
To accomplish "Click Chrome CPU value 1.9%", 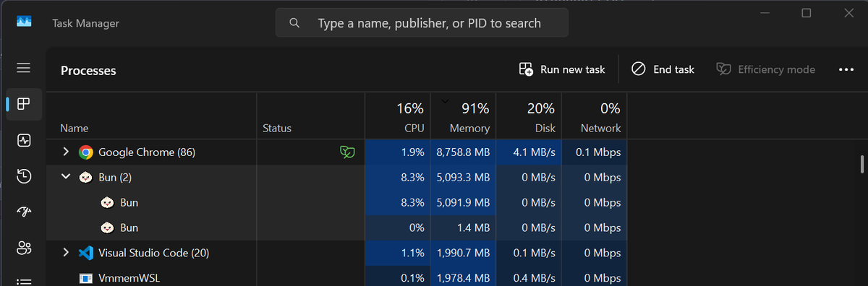I will [412, 152].
